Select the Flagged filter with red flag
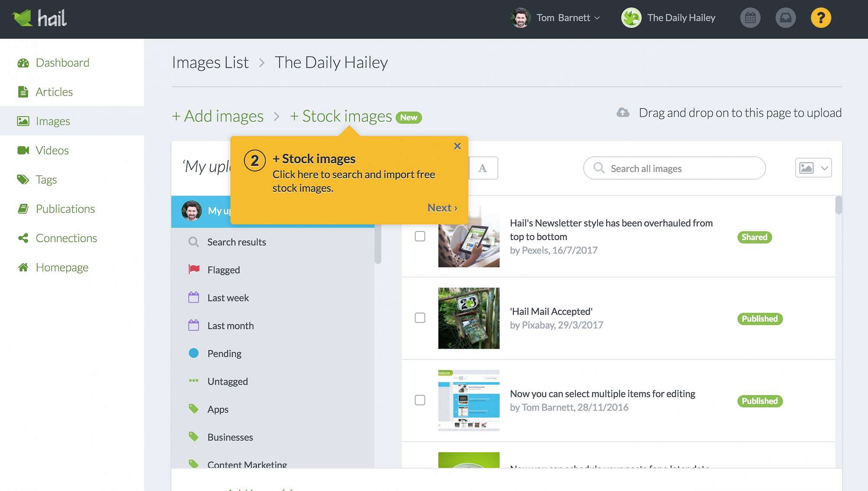 (x=223, y=270)
